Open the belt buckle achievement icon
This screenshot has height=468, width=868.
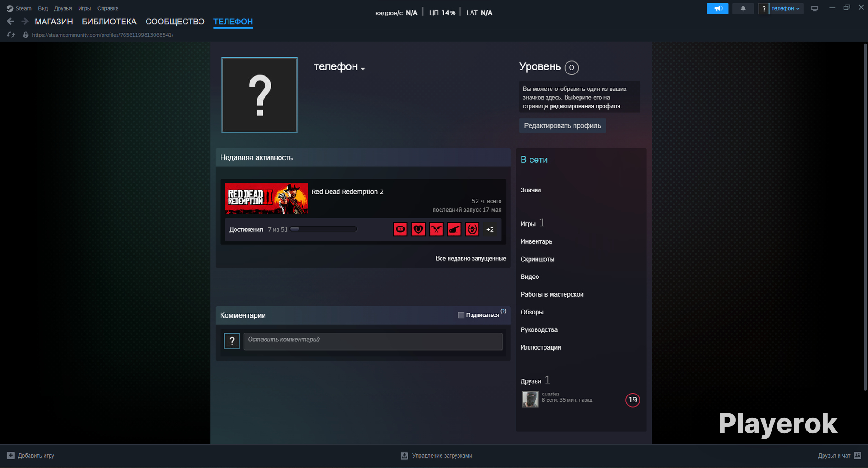pos(400,229)
